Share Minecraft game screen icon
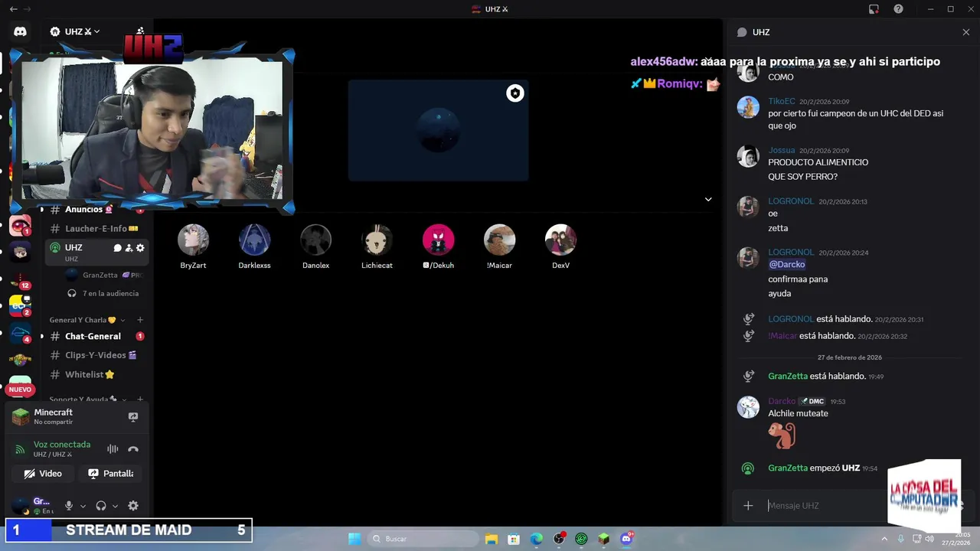The image size is (980, 551). tap(133, 417)
